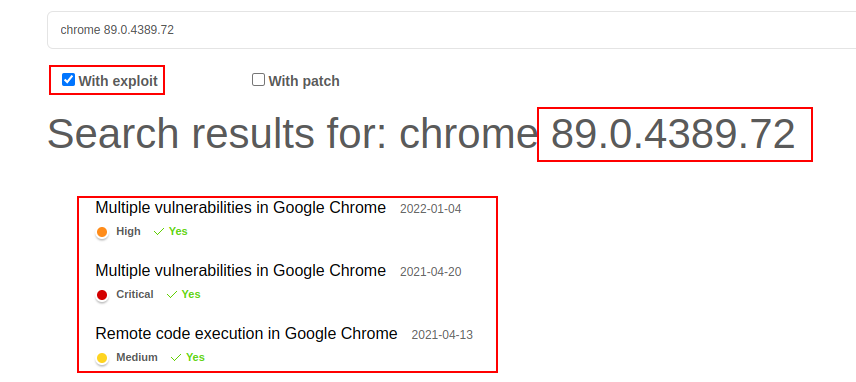Click the orange High severity dot

pyautogui.click(x=102, y=232)
